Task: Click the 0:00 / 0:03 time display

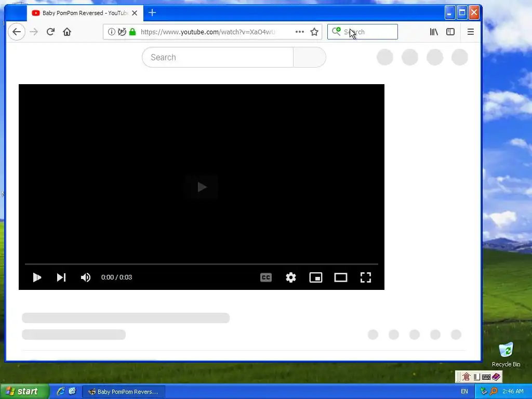Action: [116, 277]
